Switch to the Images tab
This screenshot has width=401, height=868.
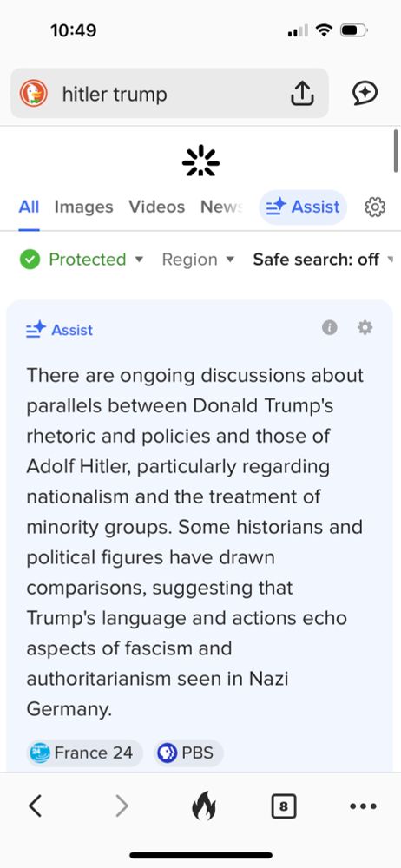pyautogui.click(x=83, y=207)
